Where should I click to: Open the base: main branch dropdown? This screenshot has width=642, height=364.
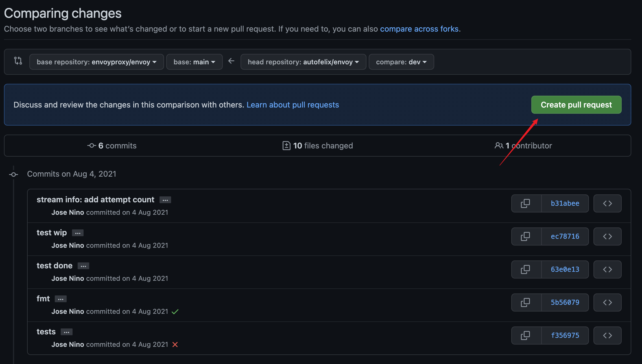pos(194,62)
